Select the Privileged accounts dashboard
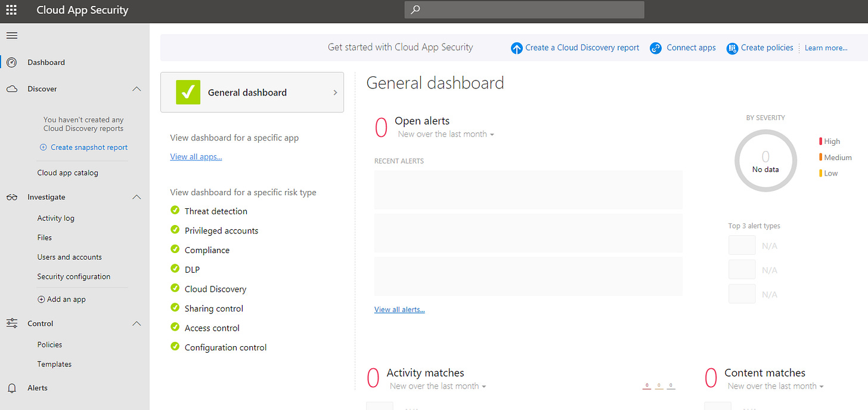 221,231
